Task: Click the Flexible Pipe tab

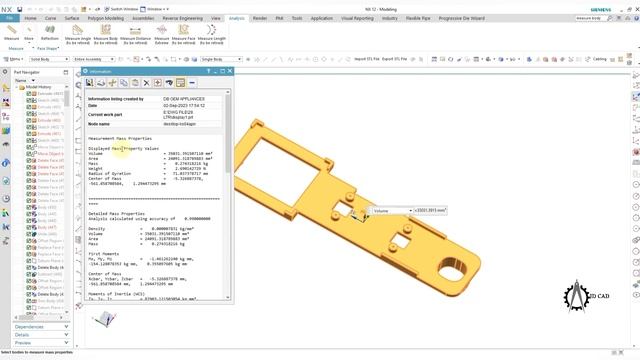Action: [418, 18]
